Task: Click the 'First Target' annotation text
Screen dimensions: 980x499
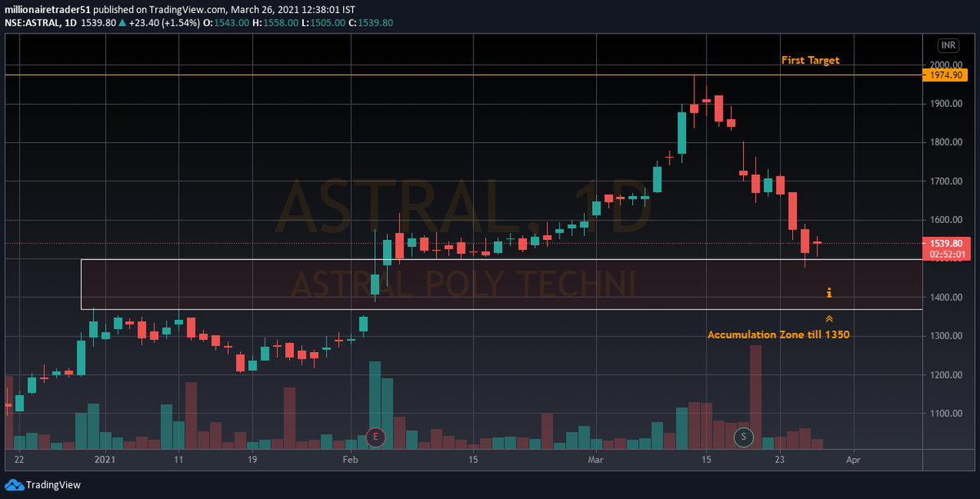Action: pos(809,60)
